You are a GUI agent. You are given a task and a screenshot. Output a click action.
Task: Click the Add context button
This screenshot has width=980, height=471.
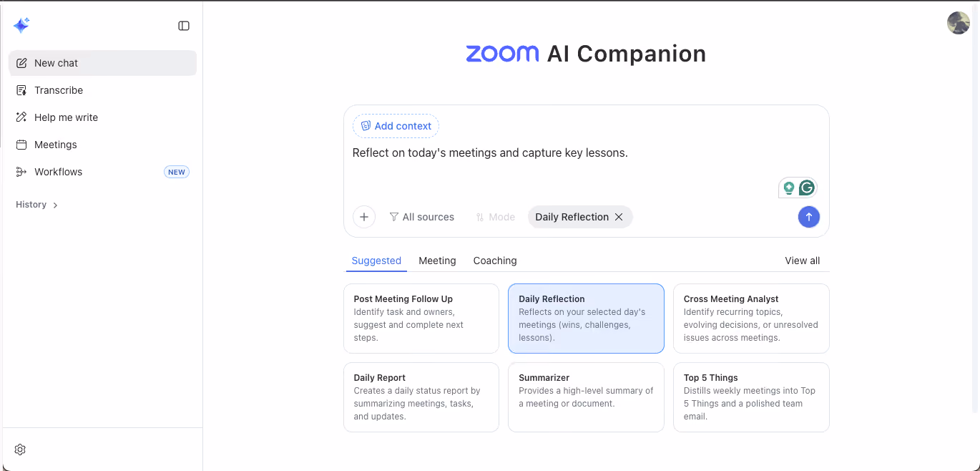coord(396,126)
